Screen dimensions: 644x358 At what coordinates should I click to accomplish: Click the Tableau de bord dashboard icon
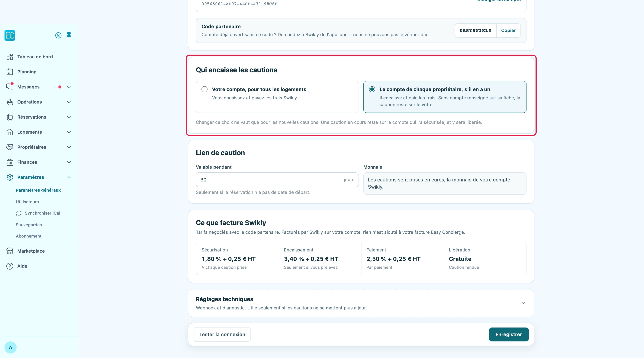coord(10,57)
